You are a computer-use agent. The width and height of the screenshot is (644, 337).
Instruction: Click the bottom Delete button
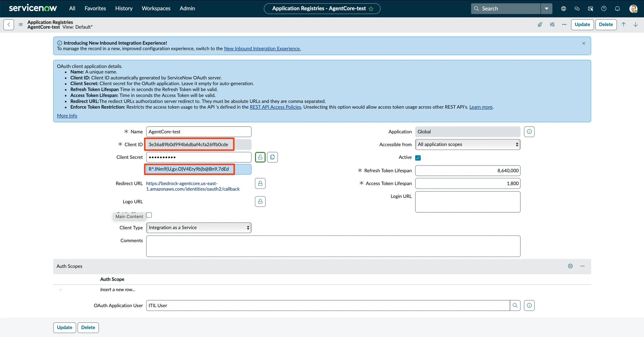tap(88, 328)
